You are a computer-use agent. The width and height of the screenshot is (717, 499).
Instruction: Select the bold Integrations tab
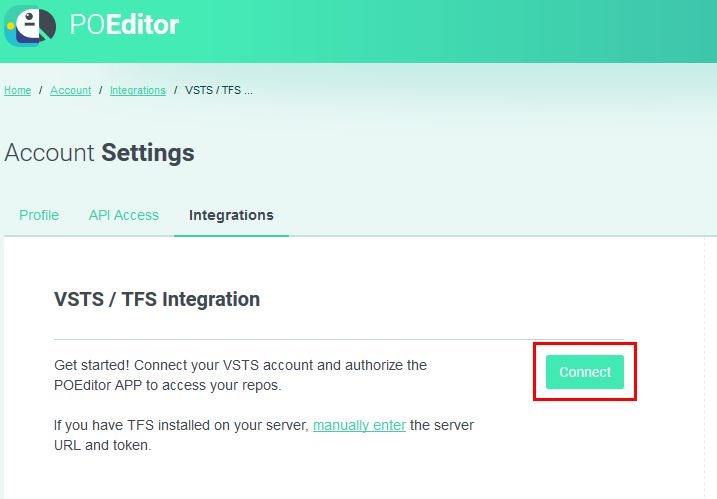[231, 215]
